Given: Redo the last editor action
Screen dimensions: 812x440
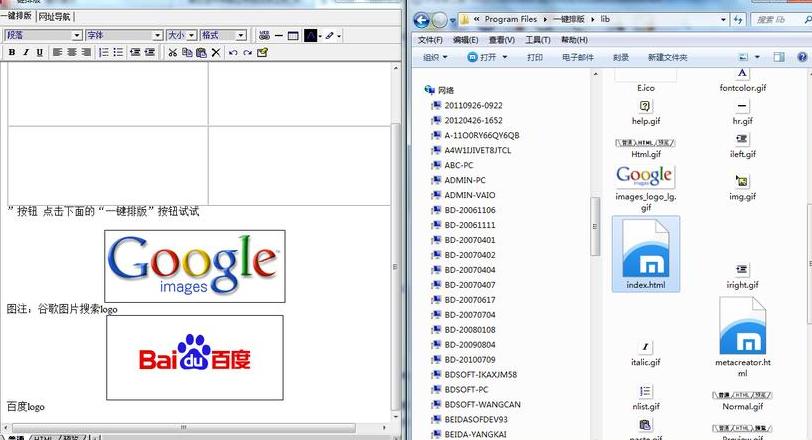Looking at the screenshot, I should [248, 52].
